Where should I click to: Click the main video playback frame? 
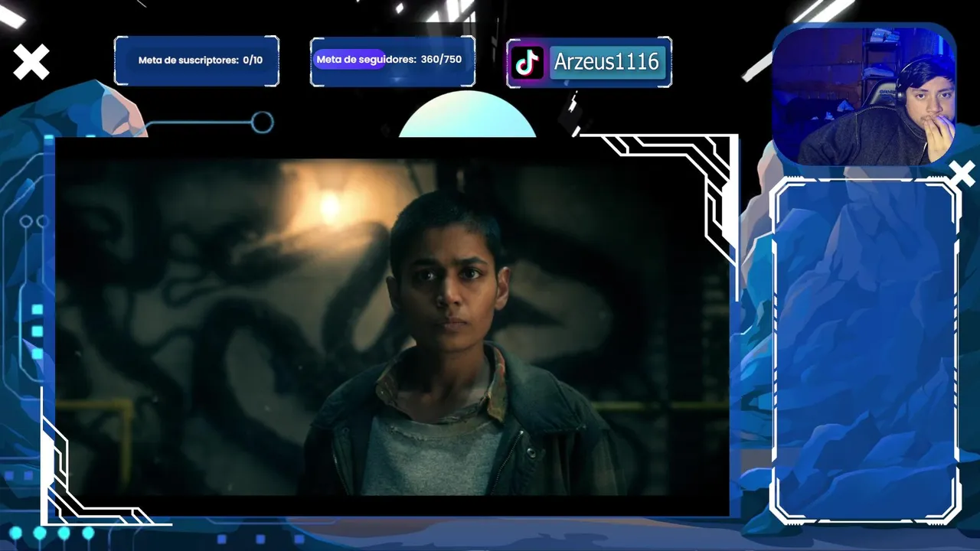(x=392, y=327)
